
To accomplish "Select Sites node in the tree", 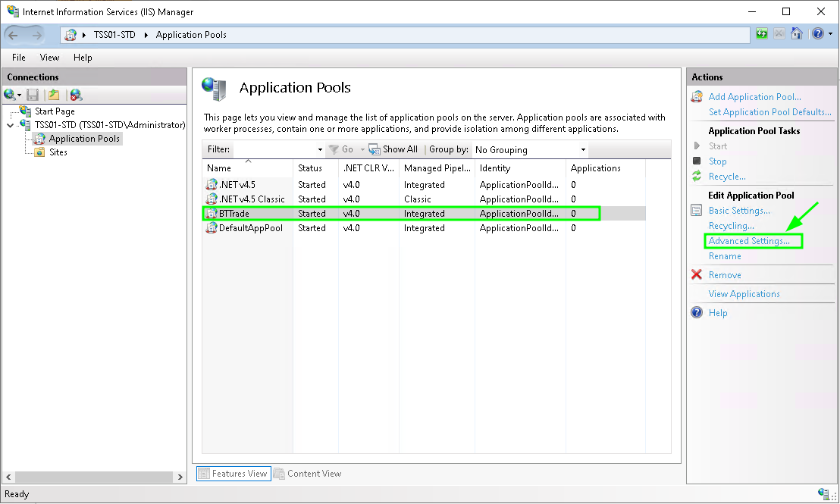I will (x=58, y=152).
